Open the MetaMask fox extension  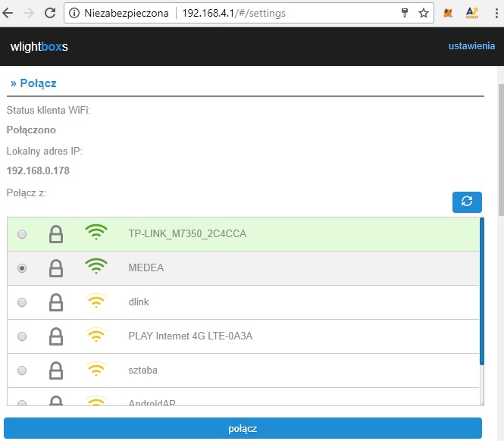(x=449, y=13)
